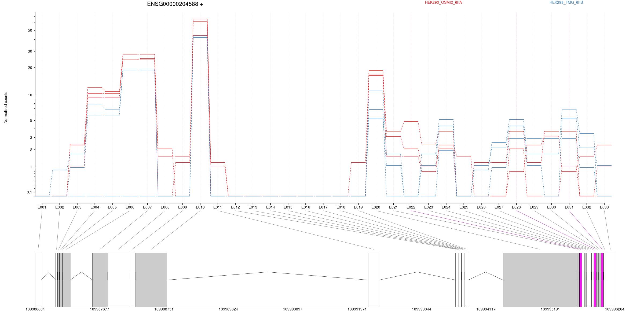Click exon label E018
The height and width of the screenshot is (322, 644).
tap(341, 207)
